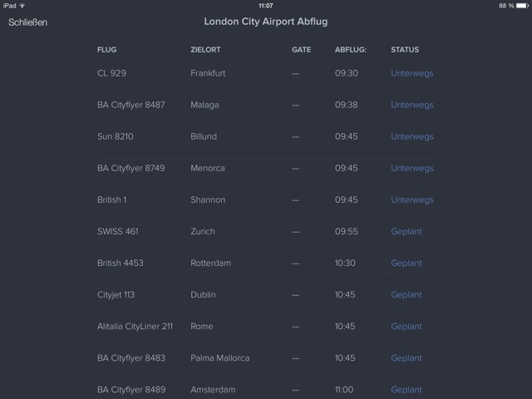532x399 pixels.
Task: Tap the battery icon in status bar
Action: tap(521, 5)
